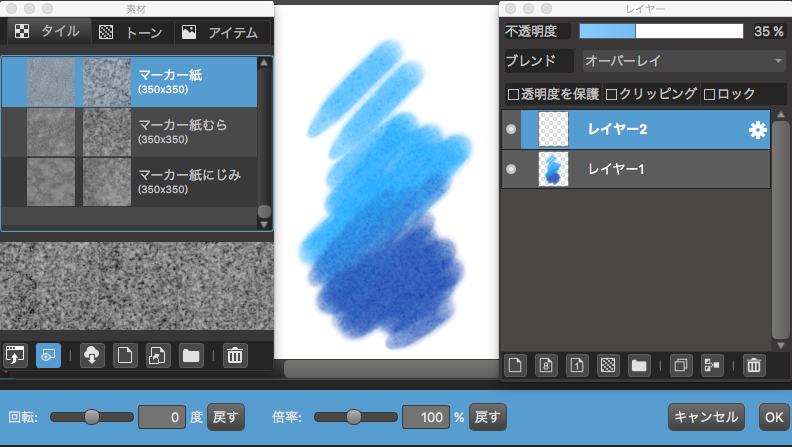This screenshot has height=447, width=792.
Task: Click the new 8-bit layer icon
Action: pos(546,365)
